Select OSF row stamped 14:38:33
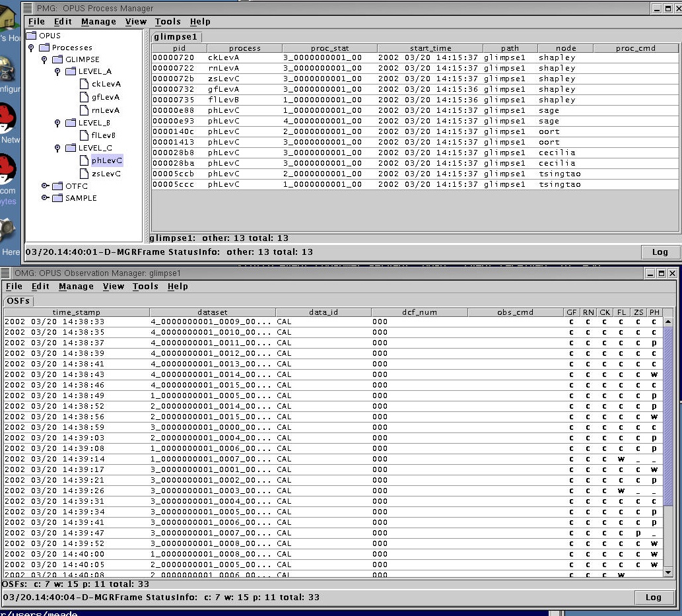 (333, 322)
